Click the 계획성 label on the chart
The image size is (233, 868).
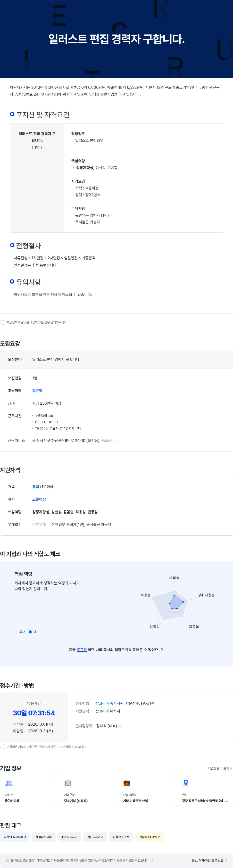[174, 578]
